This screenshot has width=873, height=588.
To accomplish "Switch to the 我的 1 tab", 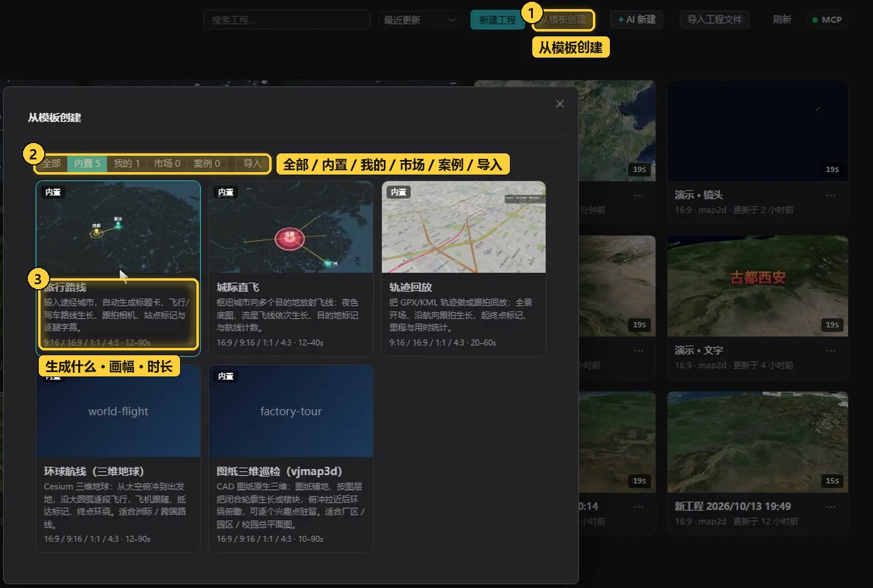I will [127, 164].
